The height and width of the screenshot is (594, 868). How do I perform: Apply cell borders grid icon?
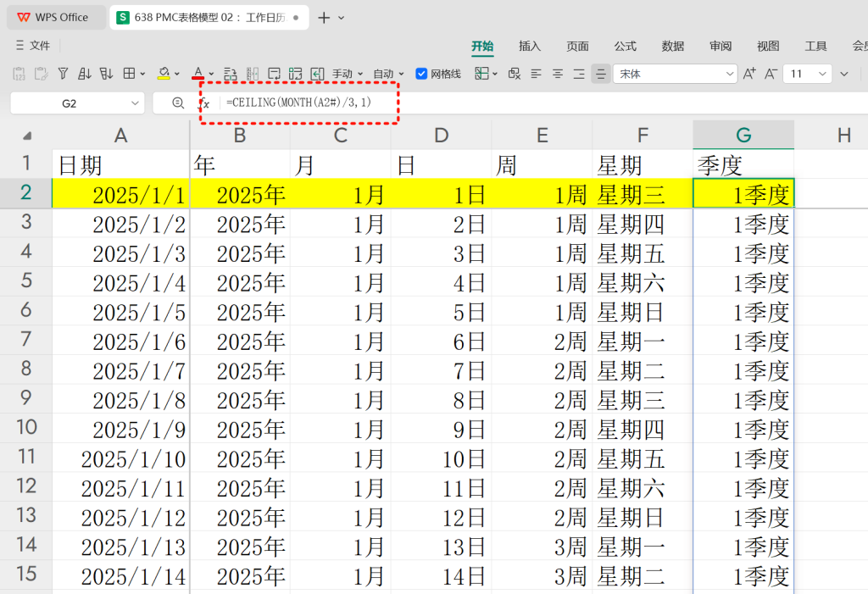129,73
